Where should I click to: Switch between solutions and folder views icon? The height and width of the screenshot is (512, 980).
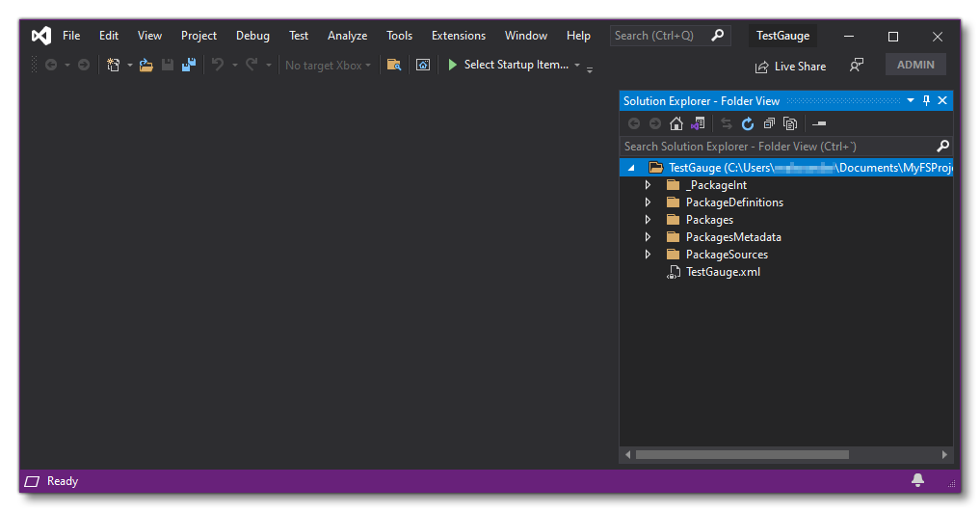(698, 123)
